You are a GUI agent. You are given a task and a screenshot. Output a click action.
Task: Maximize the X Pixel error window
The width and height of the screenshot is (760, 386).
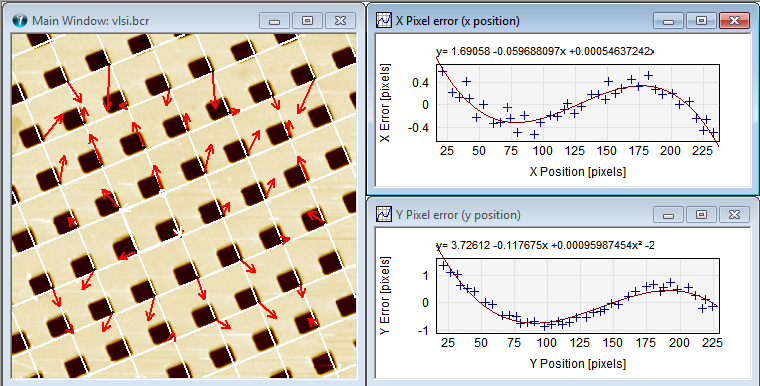701,21
